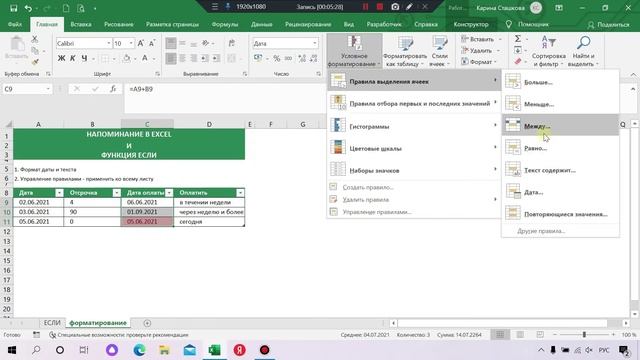Open Другие правила link
The height and width of the screenshot is (360, 640).
coord(541,231)
